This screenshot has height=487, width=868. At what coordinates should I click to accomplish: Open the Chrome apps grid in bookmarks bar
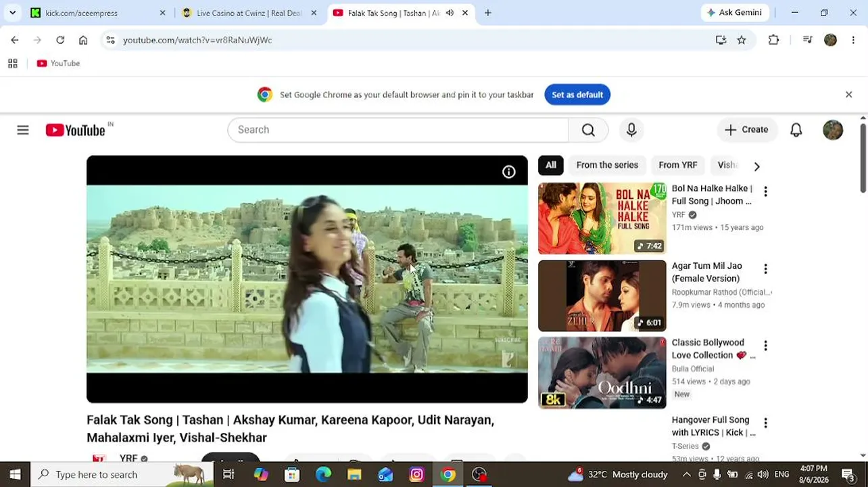12,64
